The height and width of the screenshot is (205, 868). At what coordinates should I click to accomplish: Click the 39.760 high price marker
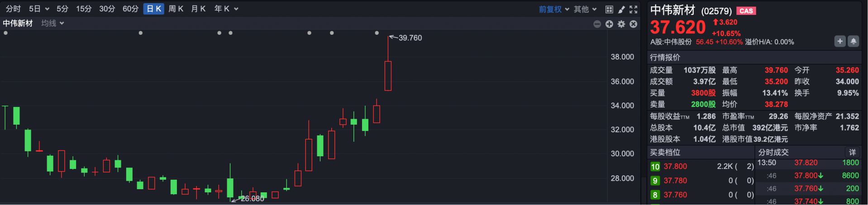click(410, 38)
